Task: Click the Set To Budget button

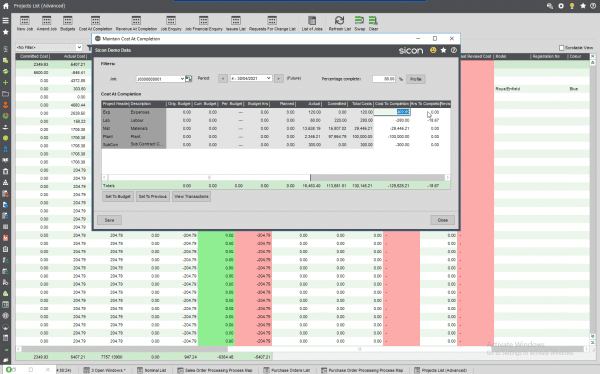Action: point(118,196)
